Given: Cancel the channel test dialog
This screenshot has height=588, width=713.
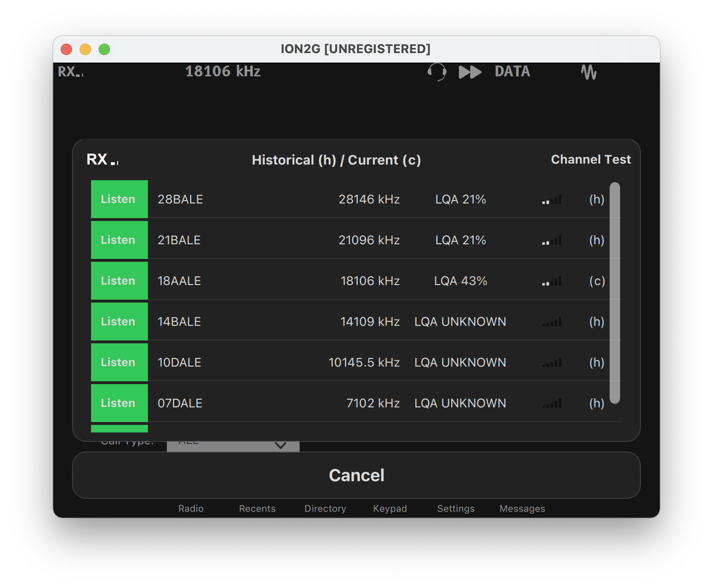Looking at the screenshot, I should click(356, 475).
